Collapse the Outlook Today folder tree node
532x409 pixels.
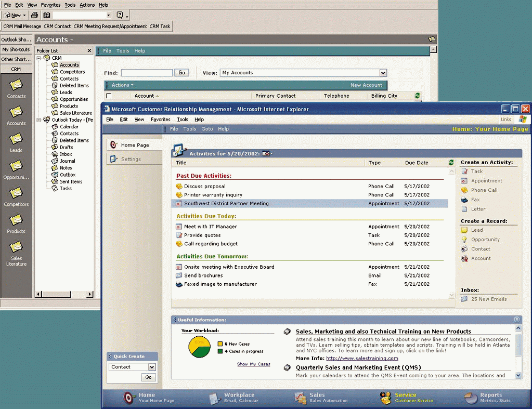click(39, 120)
